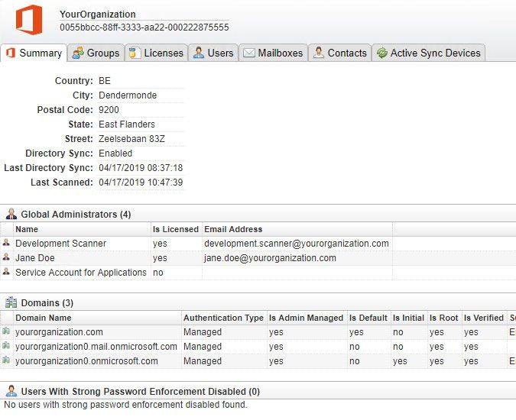Click the YourOrganization title text

click(98, 15)
